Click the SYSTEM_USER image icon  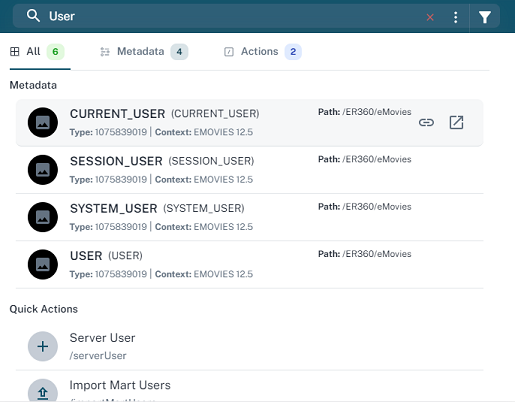43,217
